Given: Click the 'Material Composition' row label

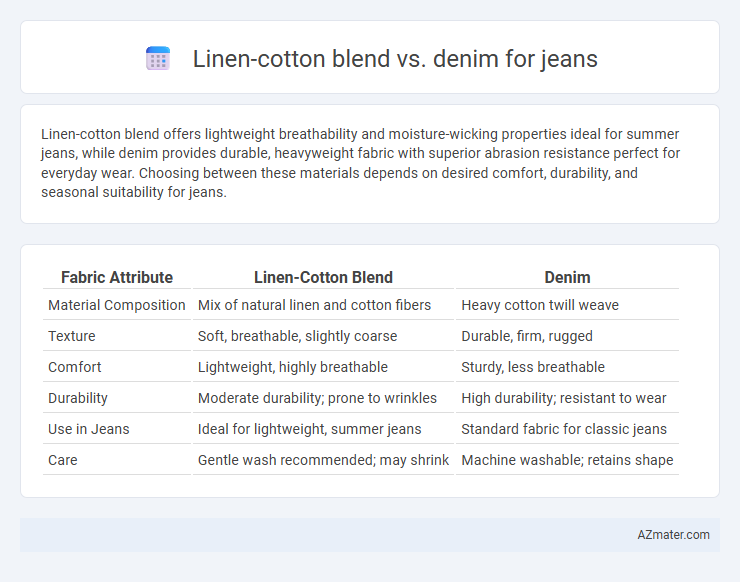Looking at the screenshot, I should pos(117,305).
